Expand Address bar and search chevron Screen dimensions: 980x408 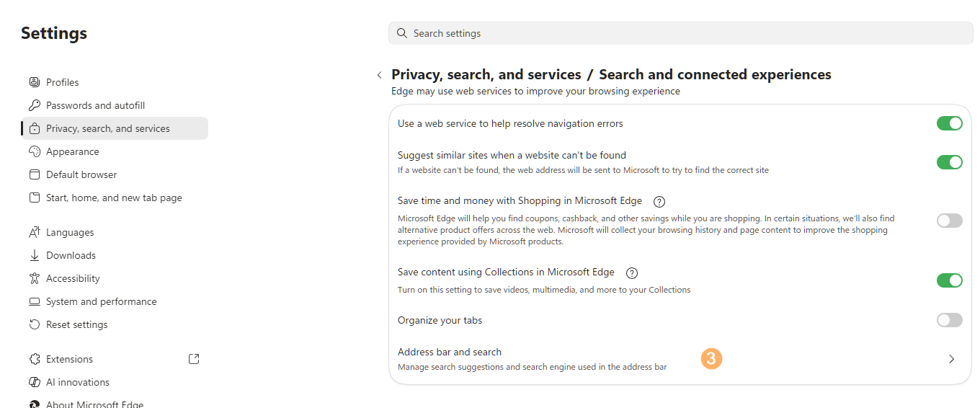click(x=952, y=359)
